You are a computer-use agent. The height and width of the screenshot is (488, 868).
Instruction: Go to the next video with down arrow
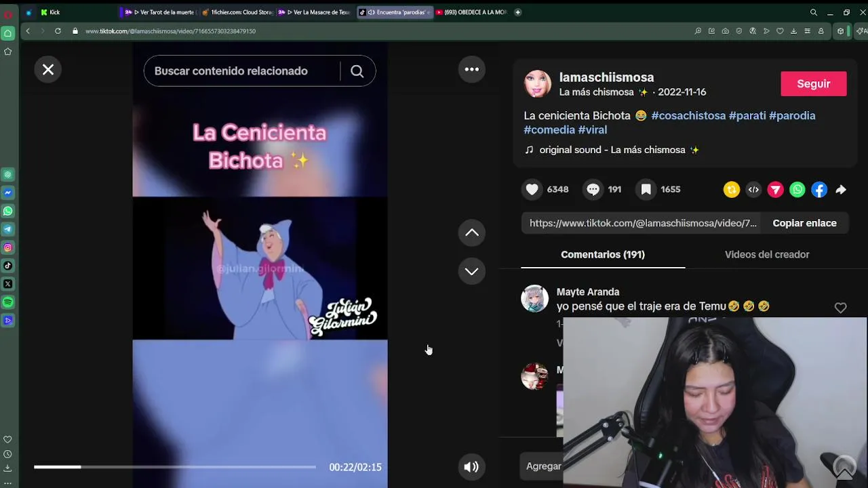472,271
